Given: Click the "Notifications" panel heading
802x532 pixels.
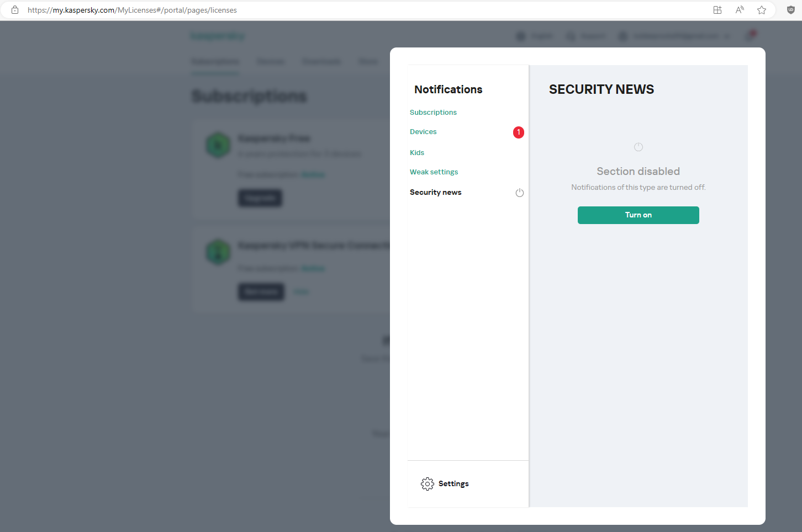Looking at the screenshot, I should click(x=448, y=89).
